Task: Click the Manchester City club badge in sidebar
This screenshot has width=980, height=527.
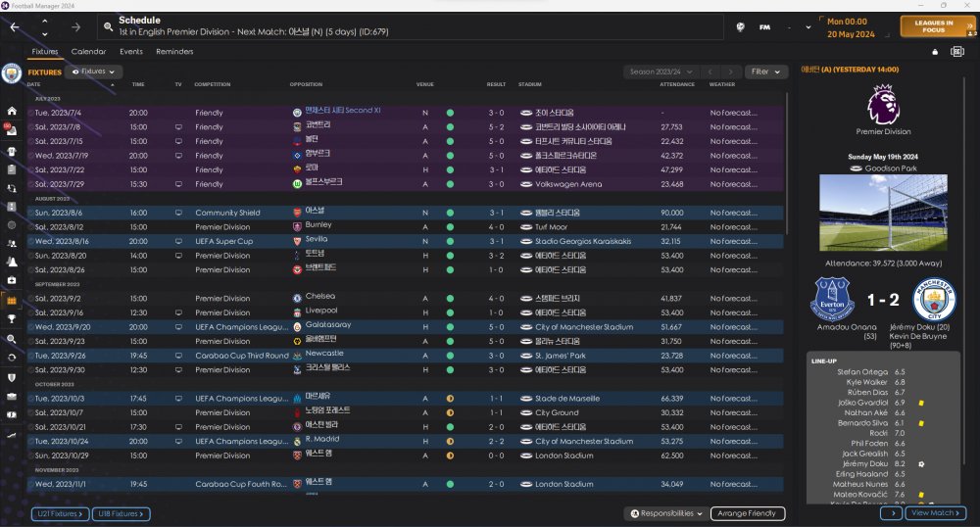Action: [x=11, y=73]
